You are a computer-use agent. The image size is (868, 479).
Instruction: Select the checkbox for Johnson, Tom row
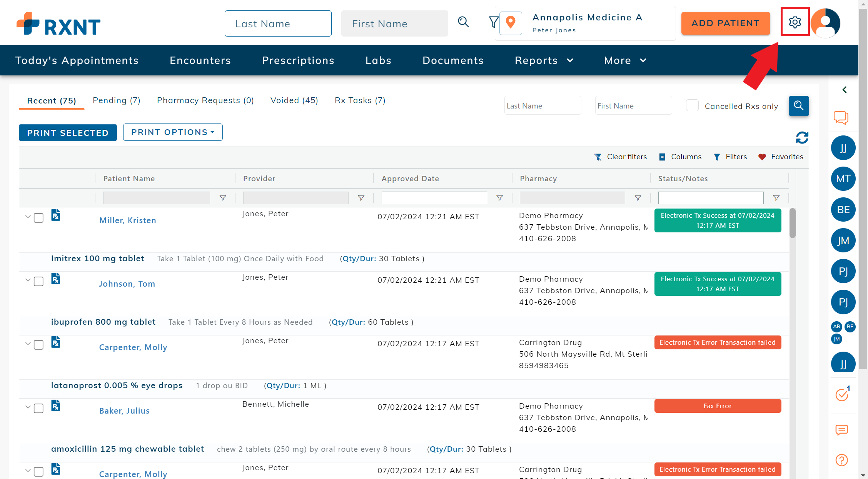pyautogui.click(x=39, y=282)
